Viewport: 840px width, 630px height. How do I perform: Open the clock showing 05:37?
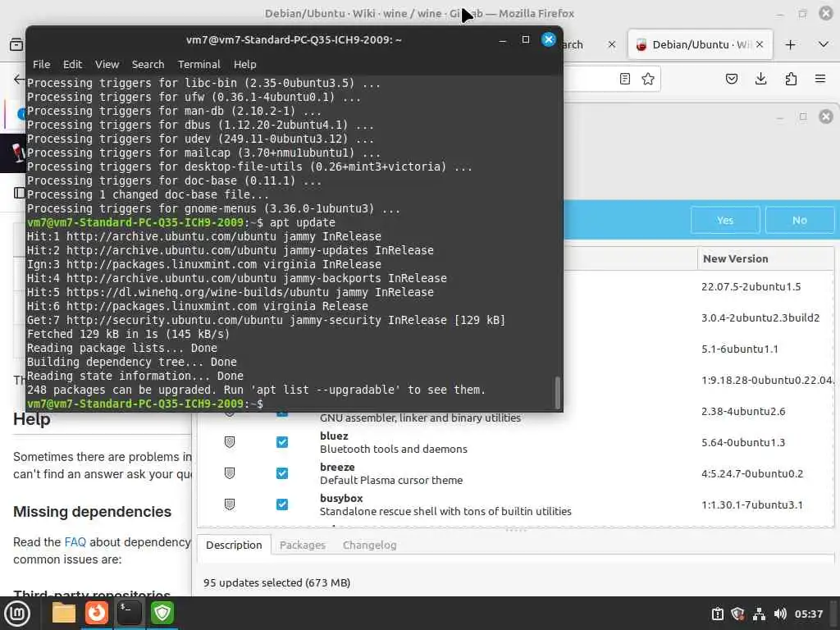808,614
